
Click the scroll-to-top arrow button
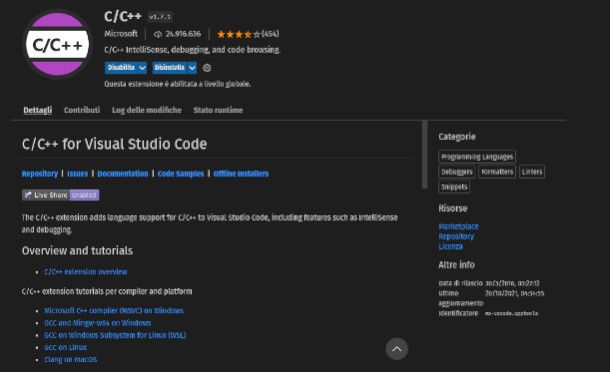(396, 349)
